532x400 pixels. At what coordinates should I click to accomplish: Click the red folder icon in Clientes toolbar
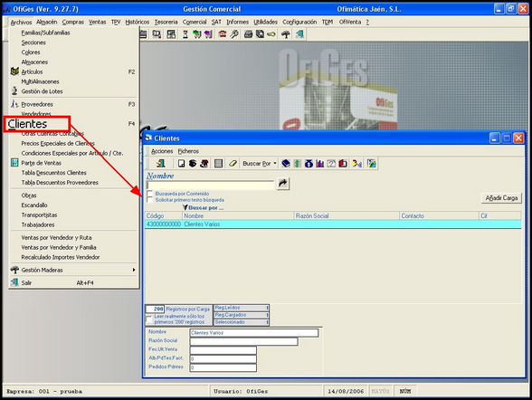(x=343, y=164)
